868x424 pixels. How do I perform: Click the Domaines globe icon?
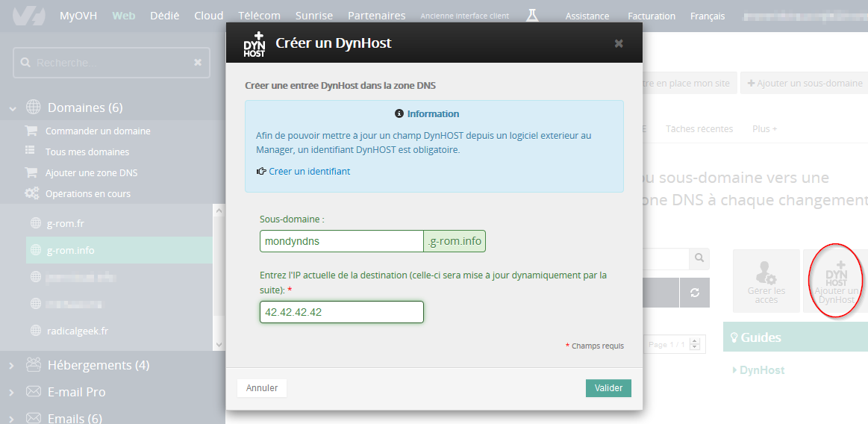[x=34, y=107]
